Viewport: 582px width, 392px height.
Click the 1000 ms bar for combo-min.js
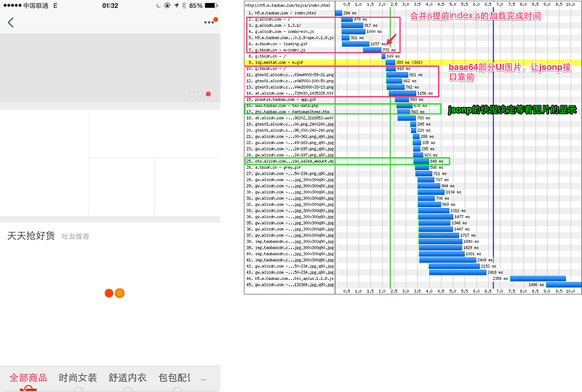[354, 31]
